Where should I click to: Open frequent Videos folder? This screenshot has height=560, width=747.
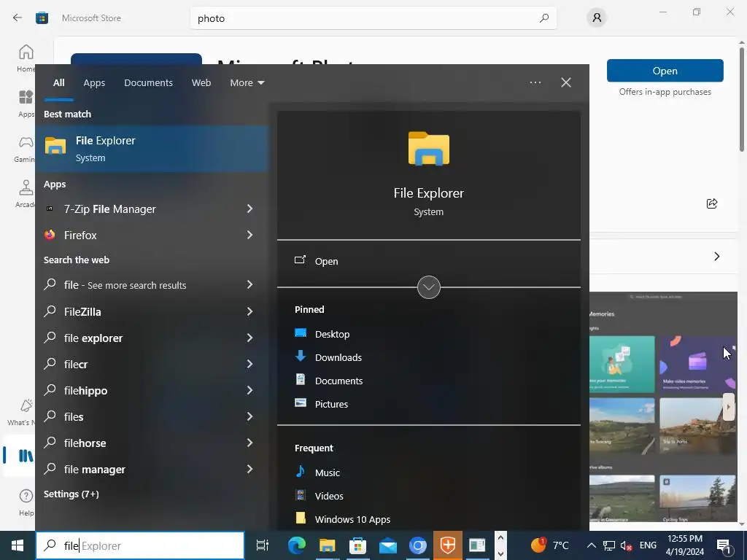[x=329, y=496]
